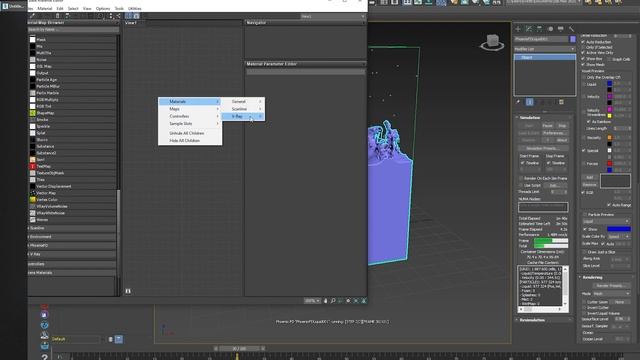Select the Object entry in modifier stack

click(x=544, y=58)
